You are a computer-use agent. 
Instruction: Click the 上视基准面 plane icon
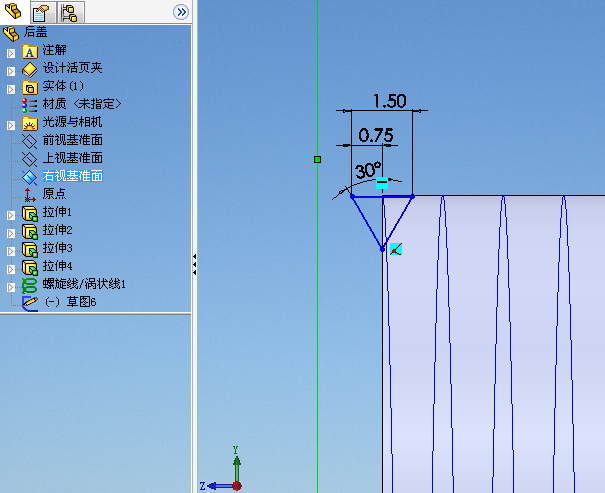click(x=30, y=159)
